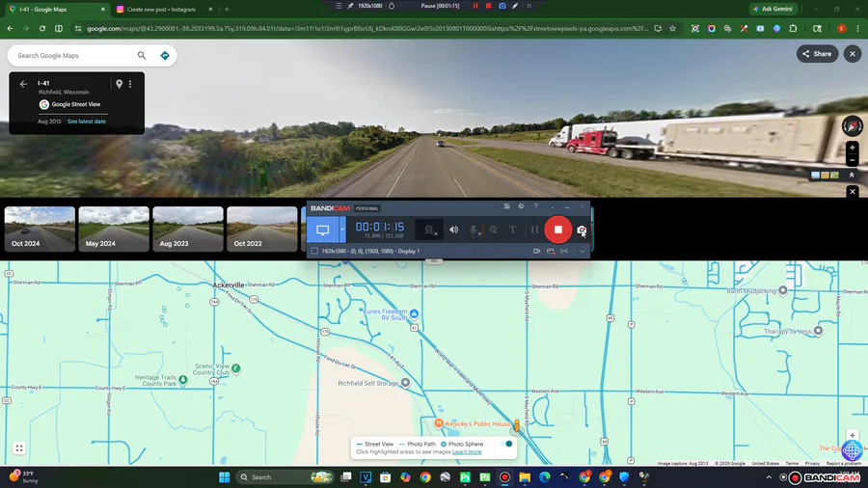Select the May 2024 Street View thumbnail
The width and height of the screenshot is (868, 488).
(x=114, y=230)
